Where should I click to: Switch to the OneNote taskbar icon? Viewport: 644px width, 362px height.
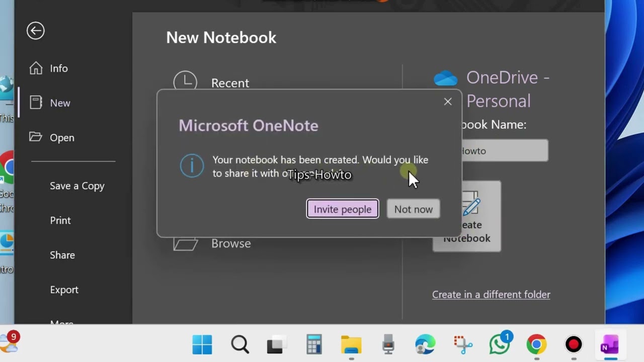(x=610, y=345)
